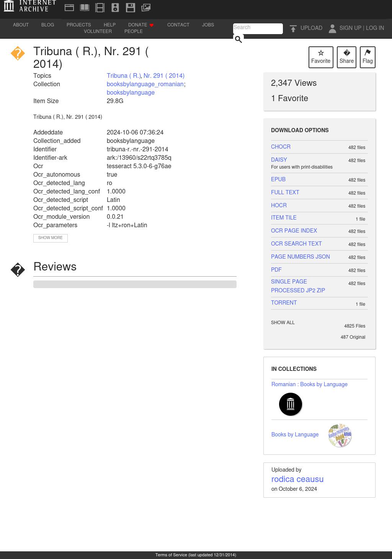The height and width of the screenshot is (559, 392).
Task: Expand SHOW ALL download files
Action: pos(283,323)
